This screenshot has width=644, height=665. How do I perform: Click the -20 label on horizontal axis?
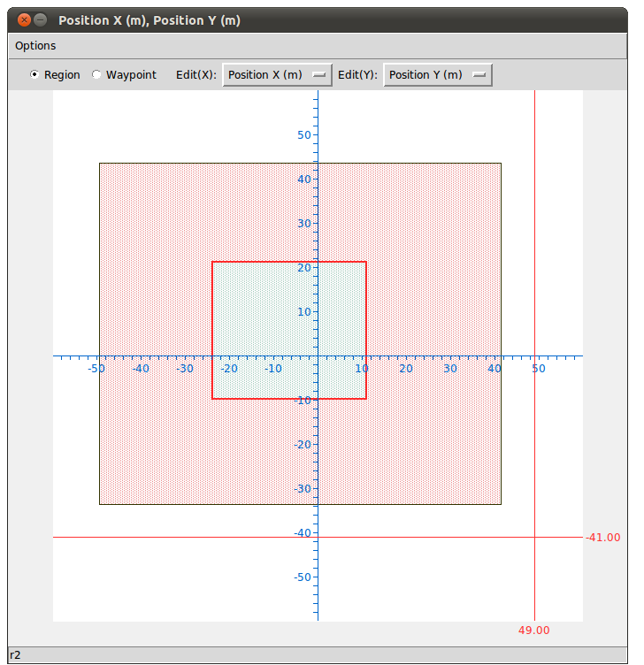coord(228,369)
